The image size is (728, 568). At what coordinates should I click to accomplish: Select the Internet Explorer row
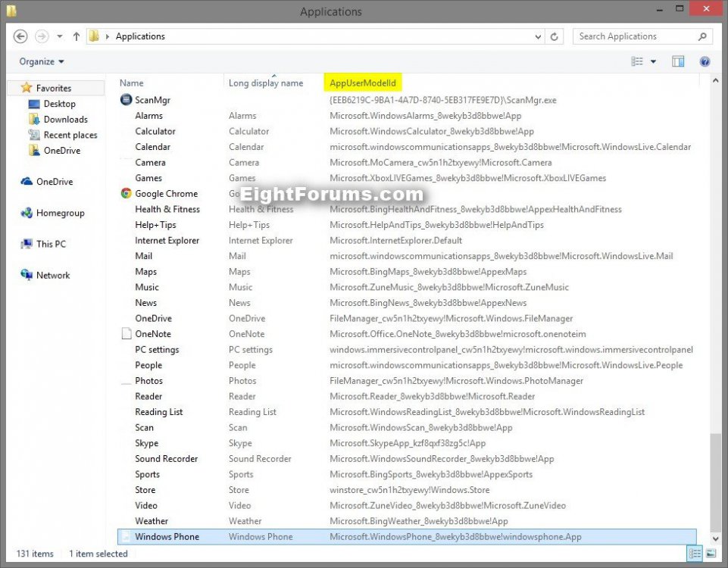pos(407,240)
